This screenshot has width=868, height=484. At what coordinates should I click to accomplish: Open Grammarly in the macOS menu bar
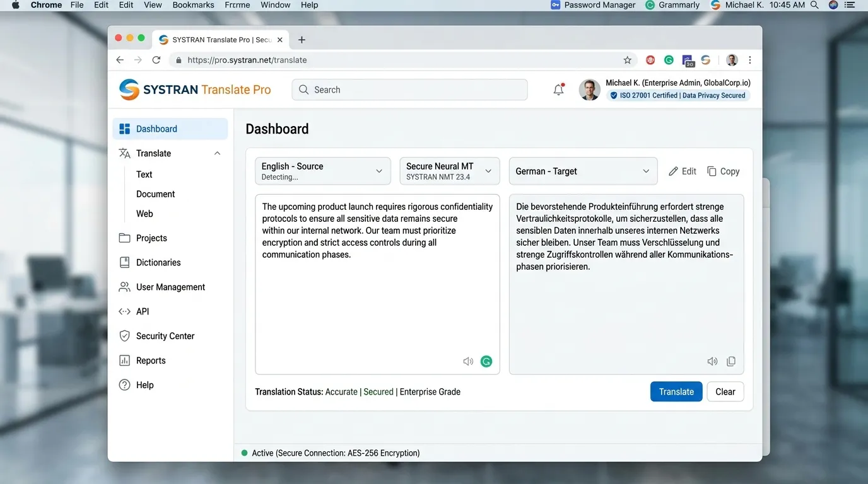click(672, 5)
